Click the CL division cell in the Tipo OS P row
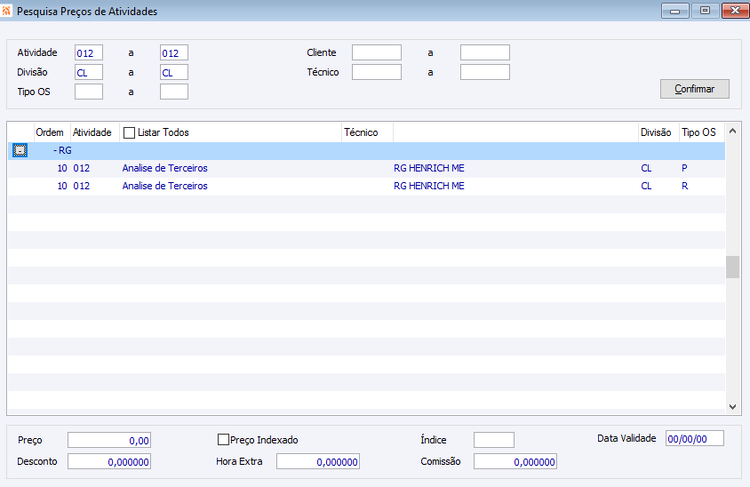The height and width of the screenshot is (487, 750). click(646, 168)
